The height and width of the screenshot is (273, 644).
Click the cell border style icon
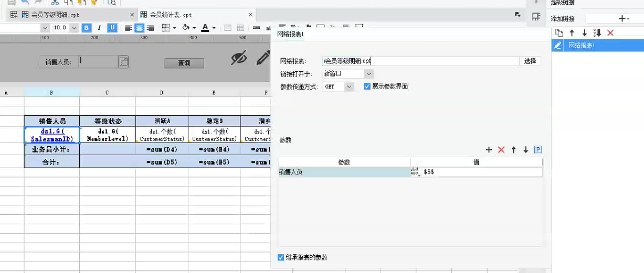pos(165,28)
